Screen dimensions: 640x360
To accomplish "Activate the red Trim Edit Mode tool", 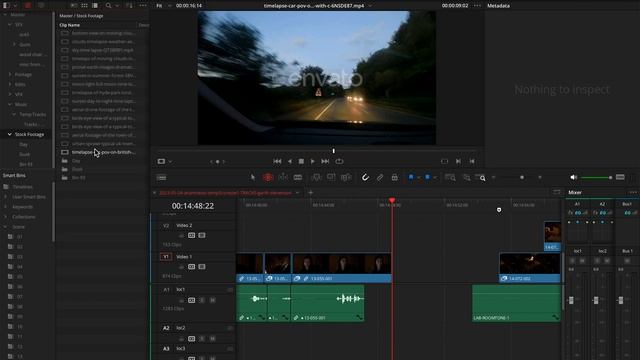I will (x=268, y=177).
